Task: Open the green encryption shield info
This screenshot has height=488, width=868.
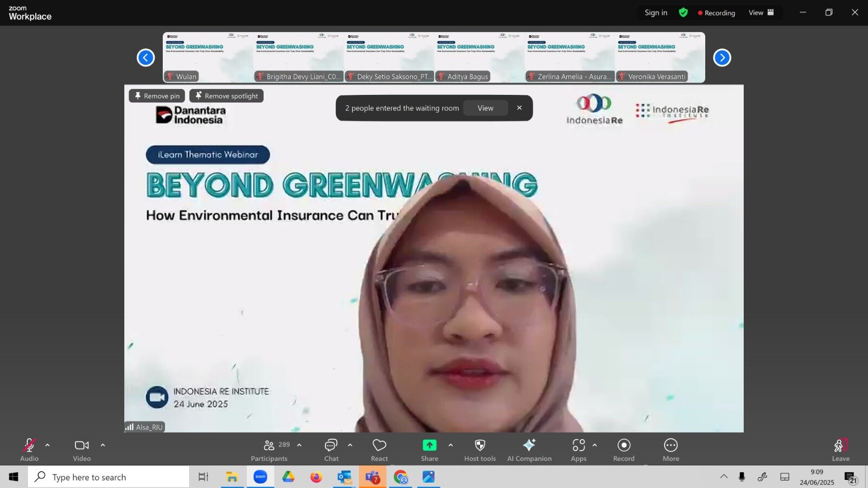Action: click(684, 12)
